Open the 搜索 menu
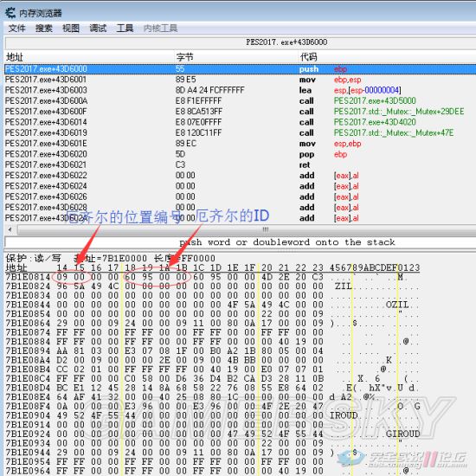Viewport: 476px width, 476px height. point(44,29)
